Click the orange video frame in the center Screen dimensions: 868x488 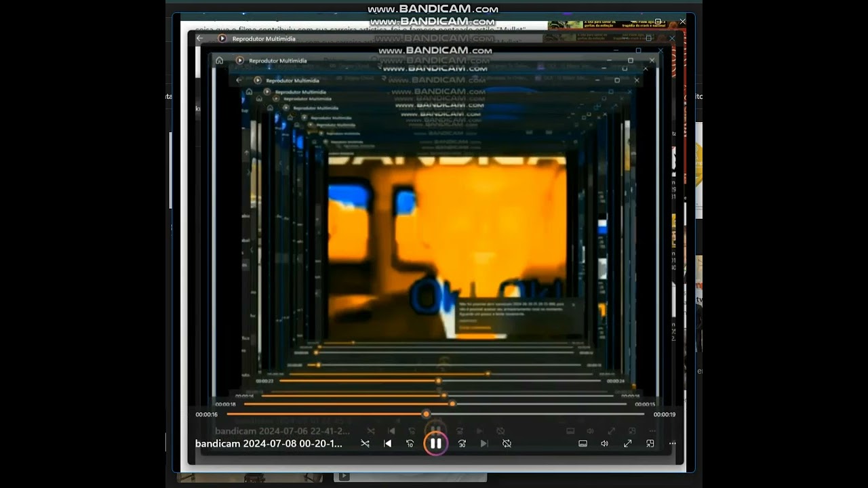tap(447, 247)
